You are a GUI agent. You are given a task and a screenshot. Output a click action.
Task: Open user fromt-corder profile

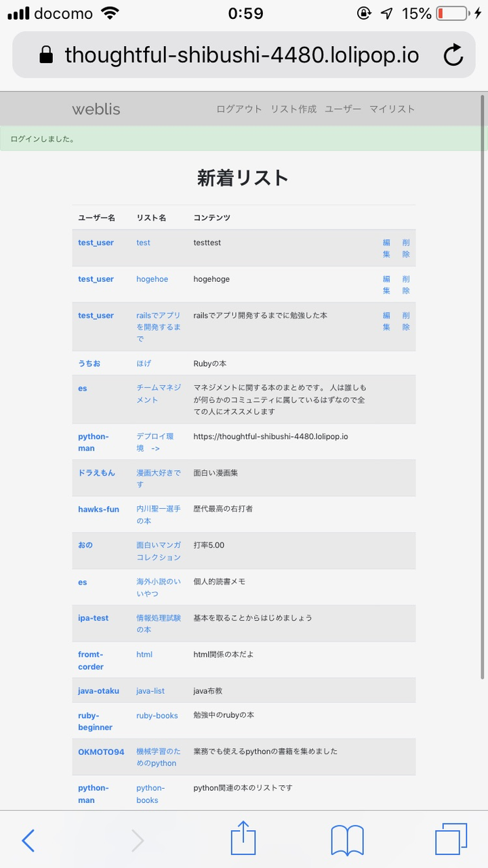(x=91, y=661)
